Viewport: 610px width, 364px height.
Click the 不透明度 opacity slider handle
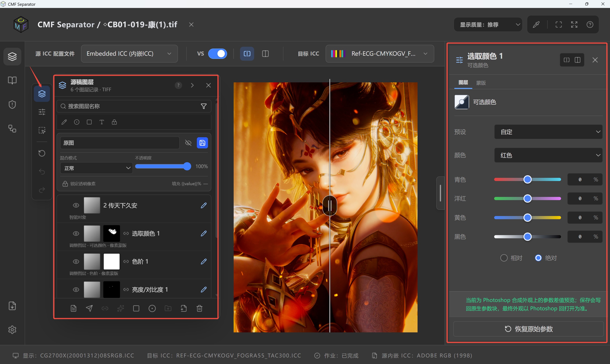click(x=187, y=166)
